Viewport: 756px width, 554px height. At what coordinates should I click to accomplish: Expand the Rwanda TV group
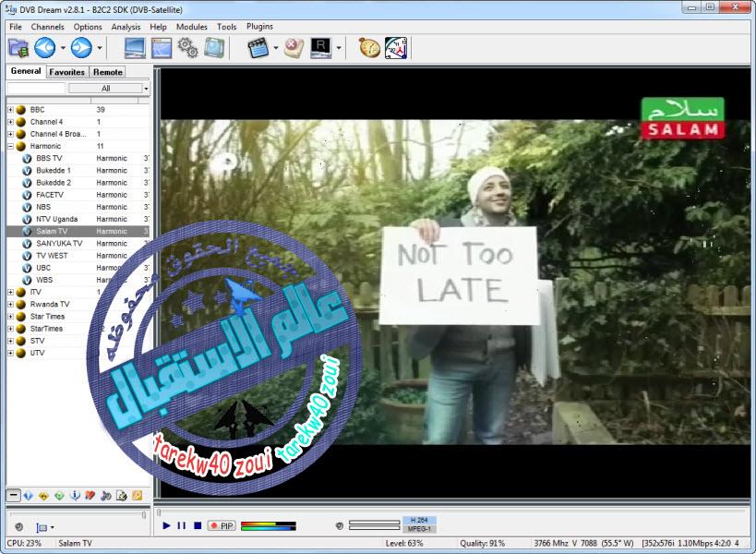point(10,305)
